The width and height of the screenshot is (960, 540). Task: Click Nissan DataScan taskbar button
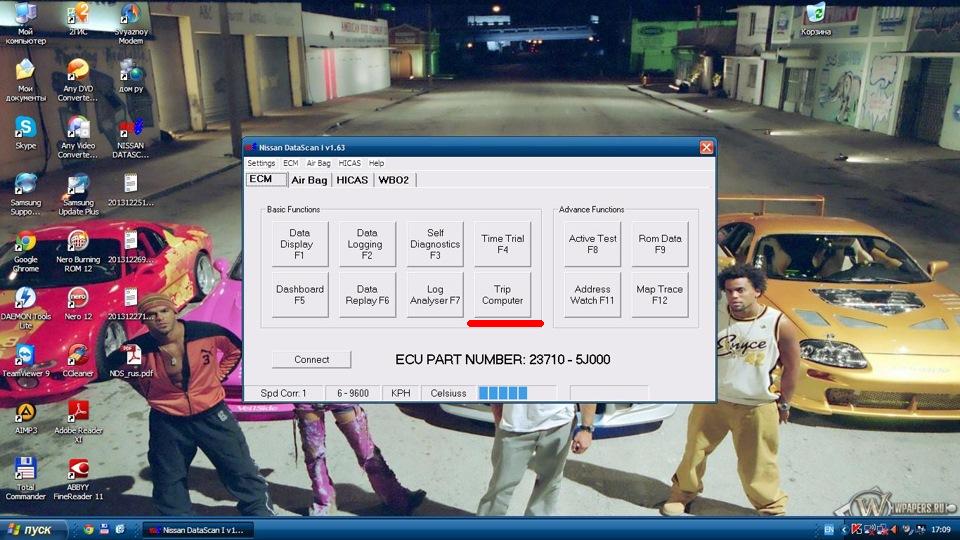197,530
